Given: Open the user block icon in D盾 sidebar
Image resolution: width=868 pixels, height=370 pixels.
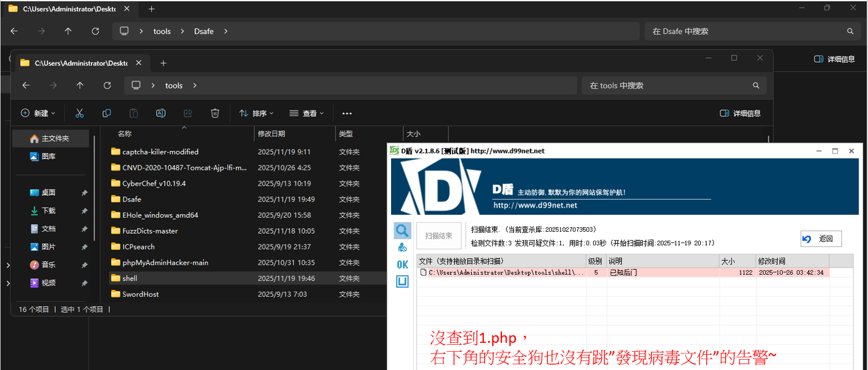Looking at the screenshot, I should click(x=402, y=248).
